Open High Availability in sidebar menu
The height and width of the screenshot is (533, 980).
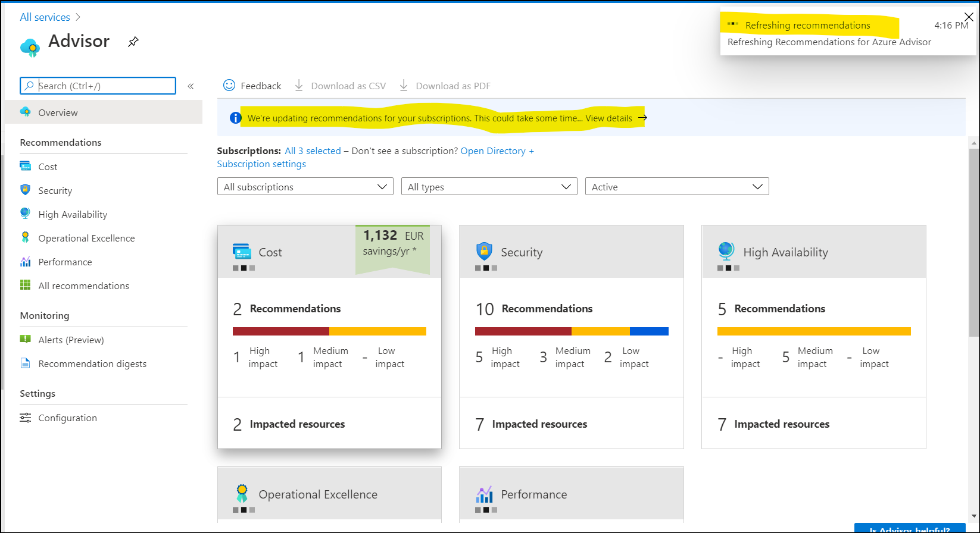[x=73, y=215]
